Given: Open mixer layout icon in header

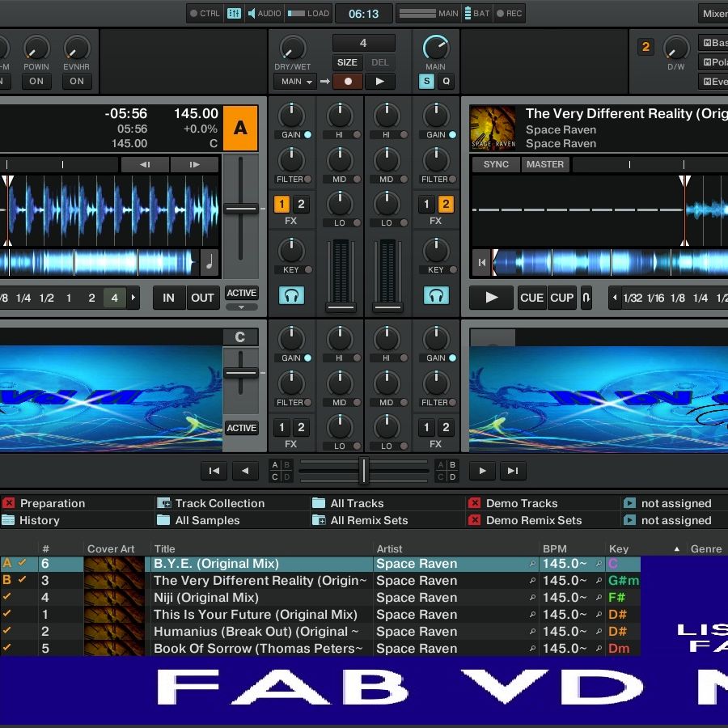Looking at the screenshot, I should (x=234, y=14).
